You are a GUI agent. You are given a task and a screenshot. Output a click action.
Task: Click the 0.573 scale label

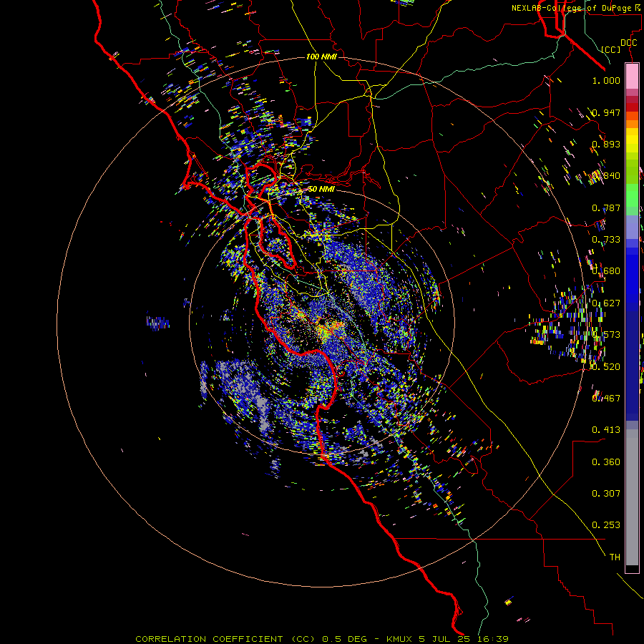(606, 335)
